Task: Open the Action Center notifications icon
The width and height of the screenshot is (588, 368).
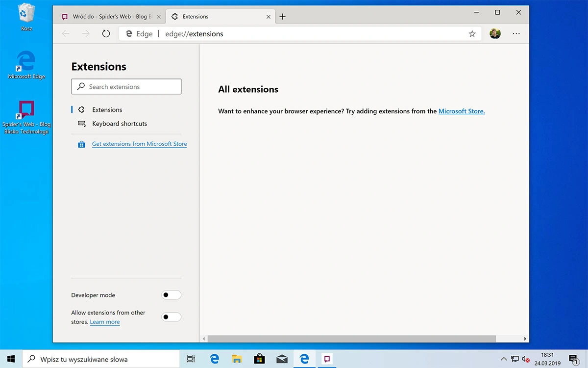Action: coord(573,359)
